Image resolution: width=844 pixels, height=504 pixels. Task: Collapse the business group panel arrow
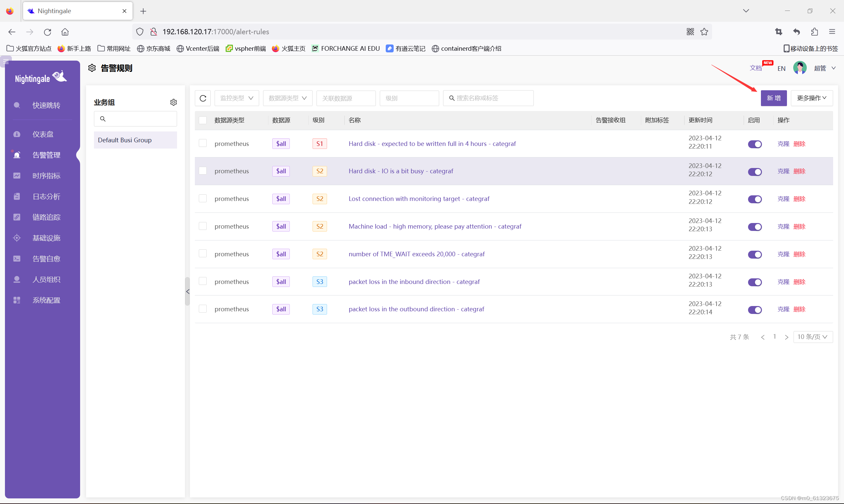(x=188, y=292)
